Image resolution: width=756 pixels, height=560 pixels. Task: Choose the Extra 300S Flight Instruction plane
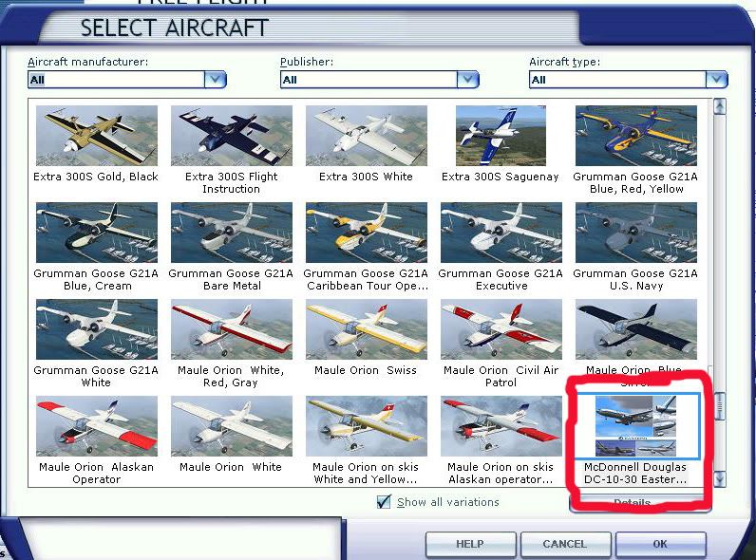click(232, 136)
